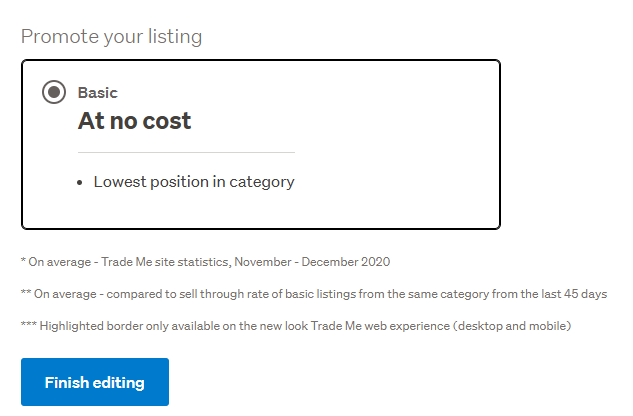633x416 pixels.
Task: Click the 'Promote your listing' heading
Action: click(111, 37)
